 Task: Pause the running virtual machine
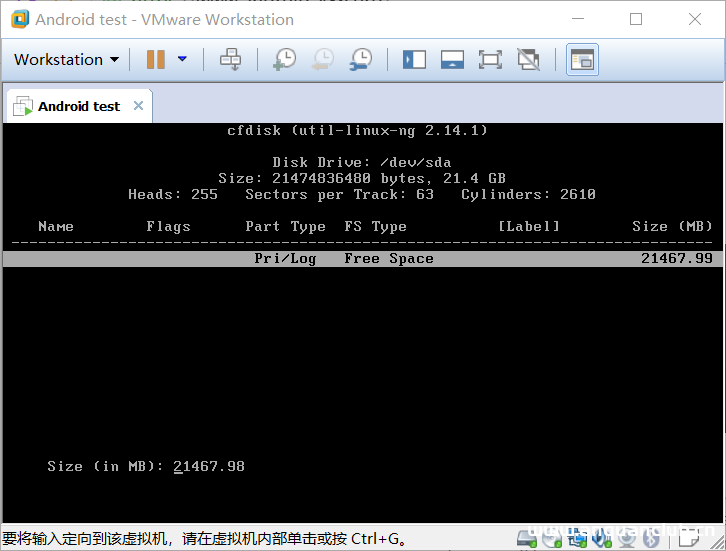click(156, 60)
